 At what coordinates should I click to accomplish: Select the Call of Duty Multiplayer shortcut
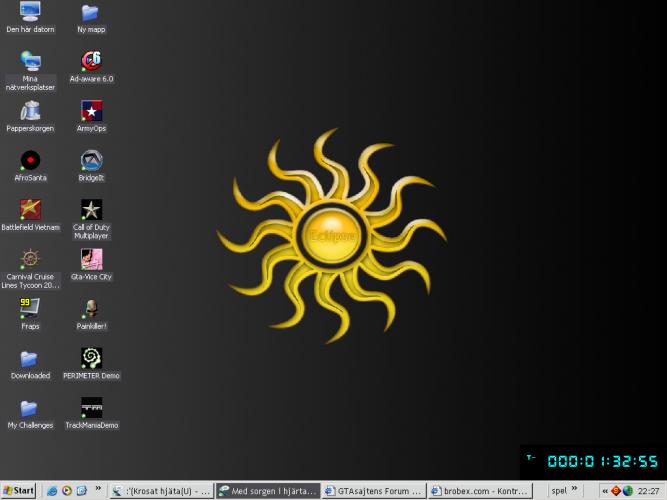pos(91,209)
